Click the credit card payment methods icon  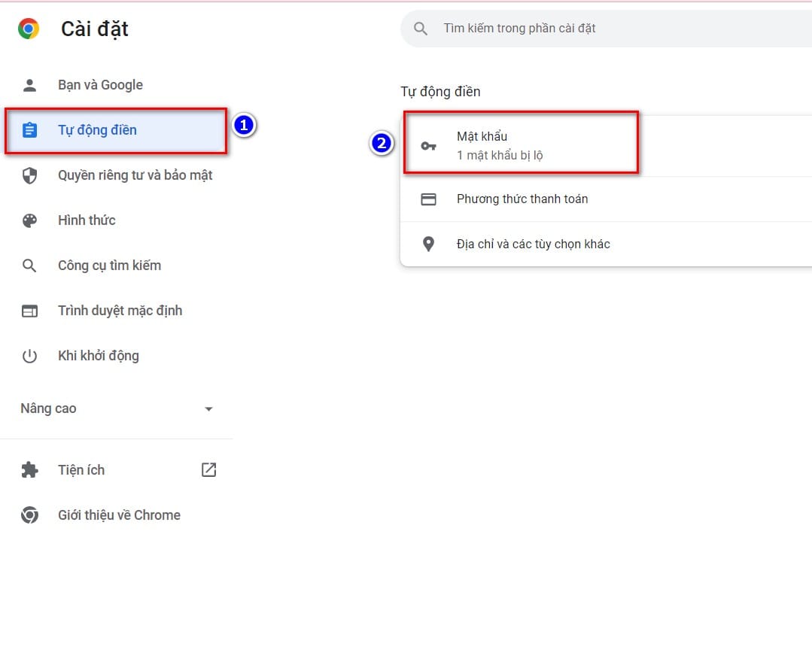(428, 199)
